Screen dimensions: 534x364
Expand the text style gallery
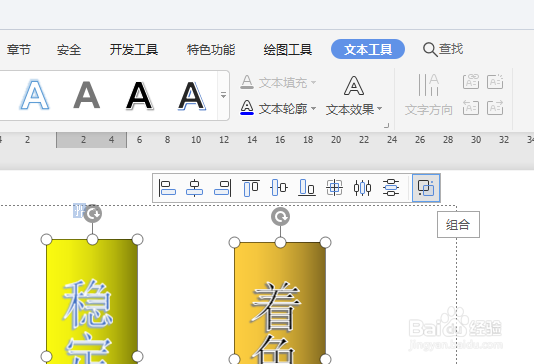pos(223,95)
